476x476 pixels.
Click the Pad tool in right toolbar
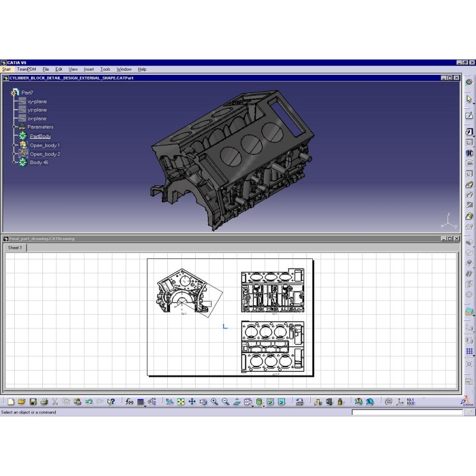click(469, 131)
